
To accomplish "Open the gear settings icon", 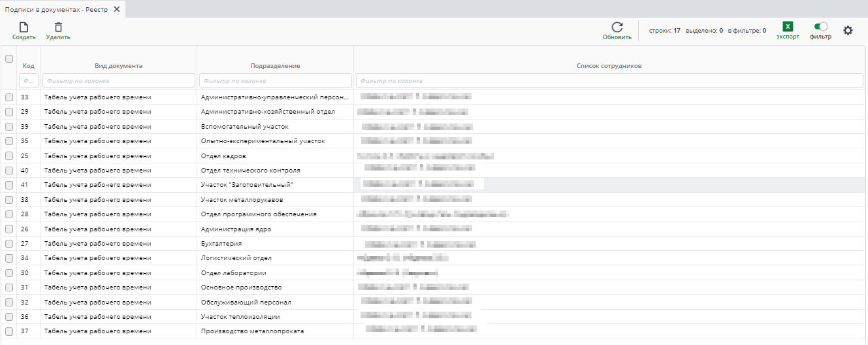I will [x=848, y=30].
